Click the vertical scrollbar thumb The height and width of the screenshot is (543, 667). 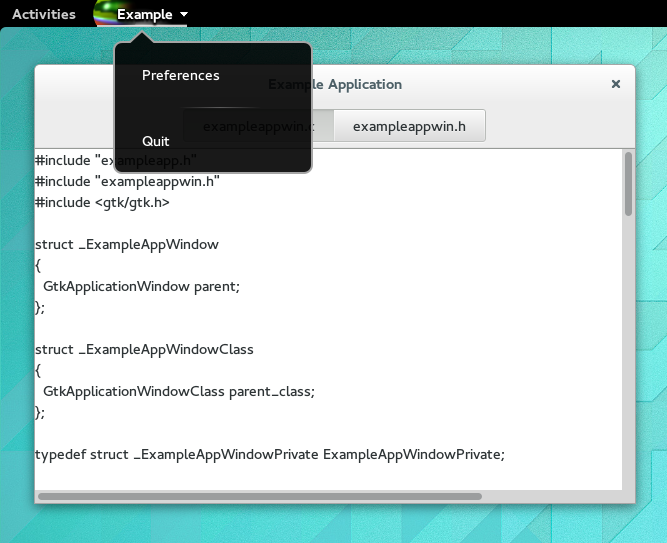pyautogui.click(x=628, y=184)
